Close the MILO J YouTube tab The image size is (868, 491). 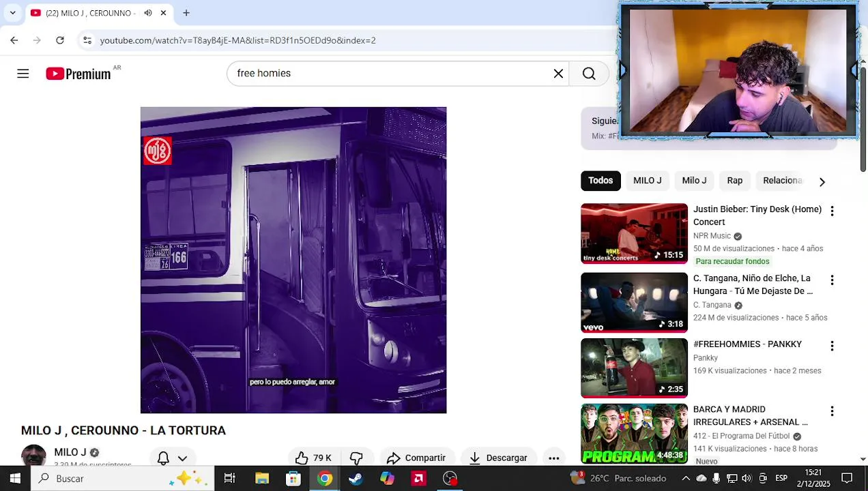(163, 13)
